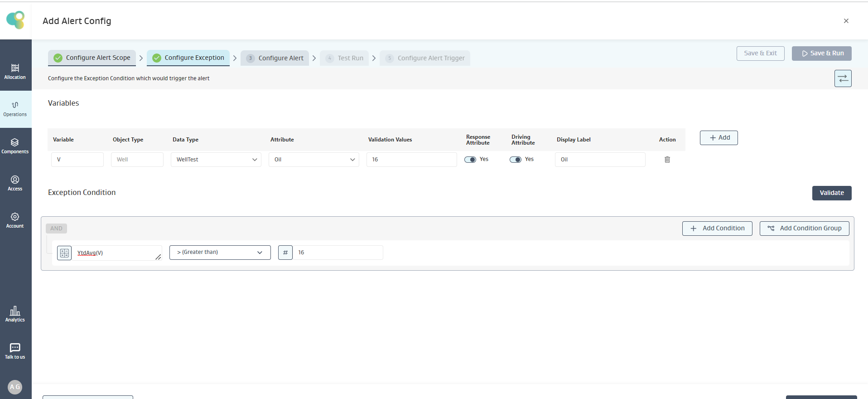Open the formula builder icon beside YtdAvg(V)
The height and width of the screenshot is (399, 868).
[64, 253]
